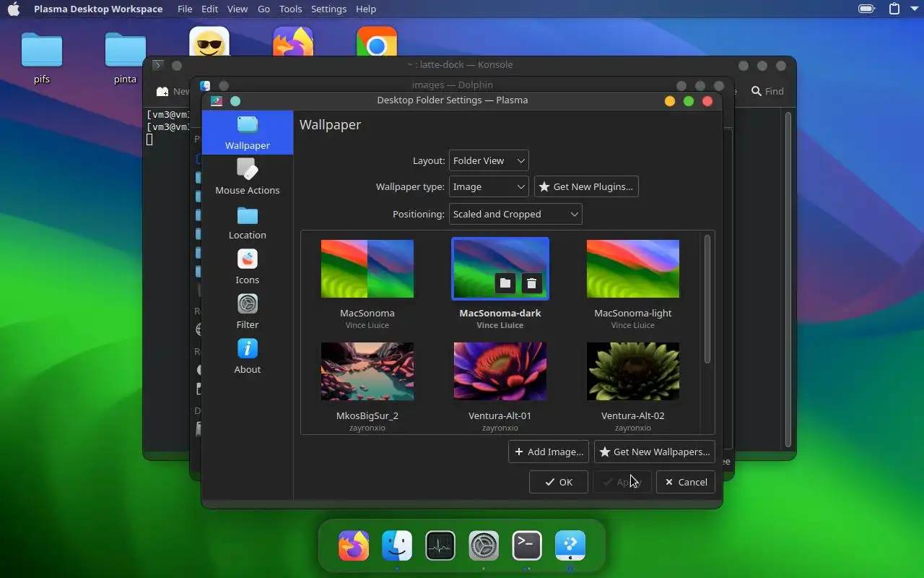Open the terminal icon in dock
The height and width of the screenshot is (578, 924).
[x=527, y=545]
